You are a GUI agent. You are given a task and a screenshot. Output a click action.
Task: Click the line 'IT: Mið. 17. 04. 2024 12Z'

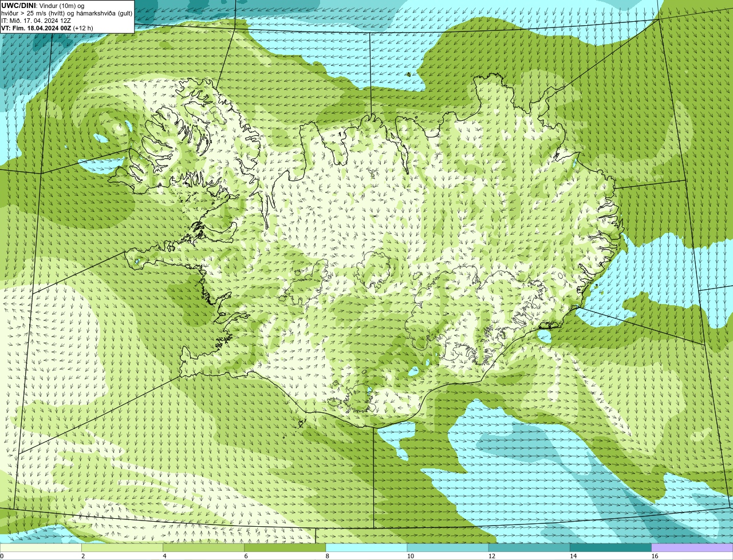click(x=36, y=21)
